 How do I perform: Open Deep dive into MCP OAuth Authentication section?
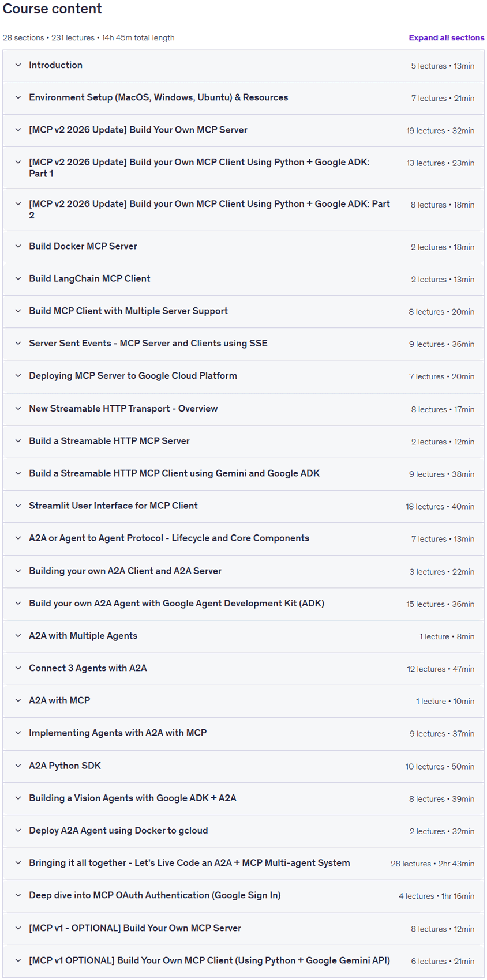point(243,896)
